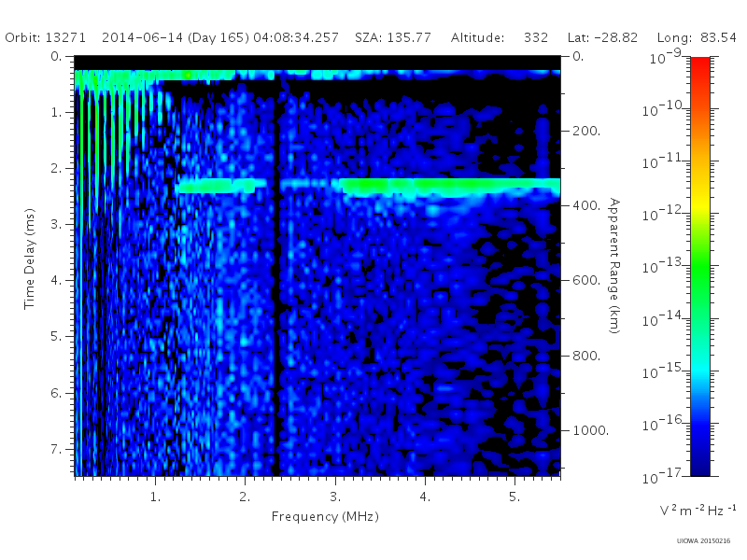Click the 5. tick label on frequency axis
Screen dimensions: 747x560
click(514, 497)
